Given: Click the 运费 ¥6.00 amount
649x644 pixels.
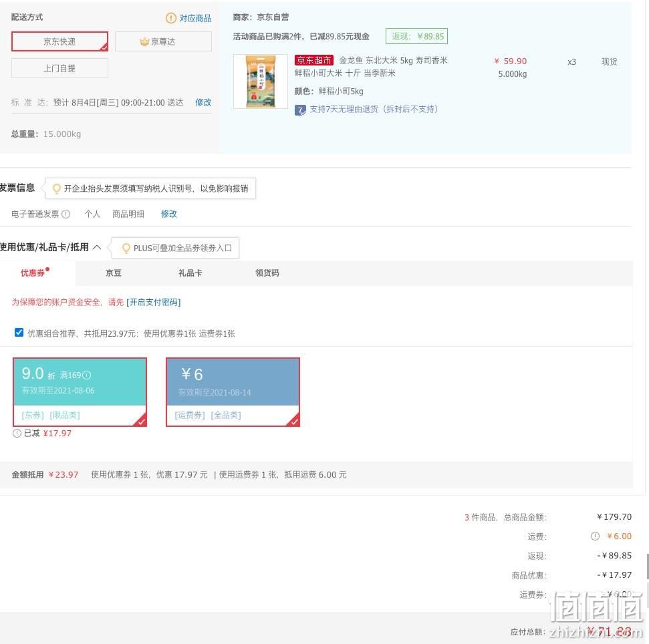Looking at the screenshot, I should (x=619, y=536).
